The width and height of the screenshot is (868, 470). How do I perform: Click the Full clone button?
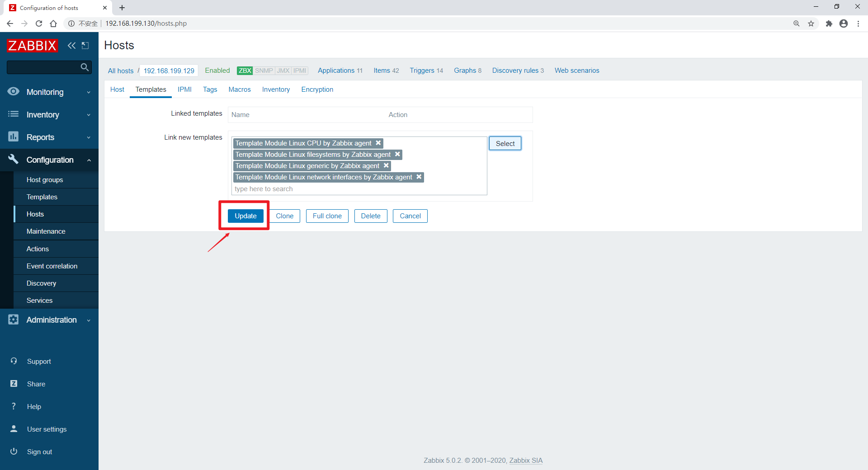[x=327, y=216]
